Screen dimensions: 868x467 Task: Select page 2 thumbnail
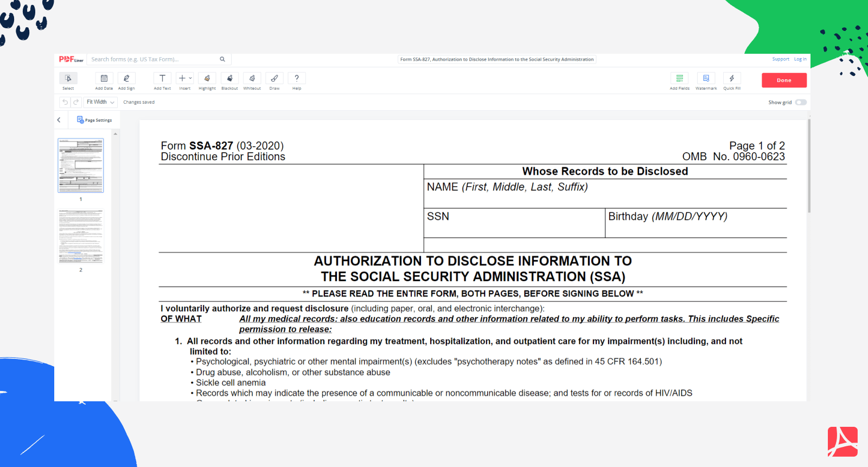point(81,237)
